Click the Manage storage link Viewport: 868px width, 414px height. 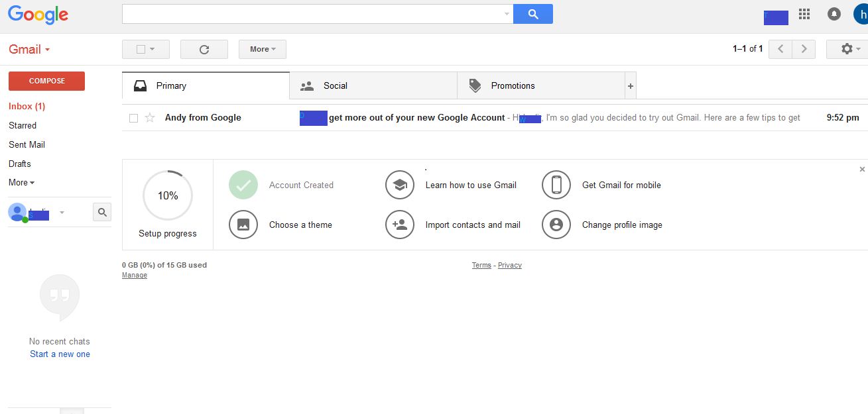(x=135, y=275)
